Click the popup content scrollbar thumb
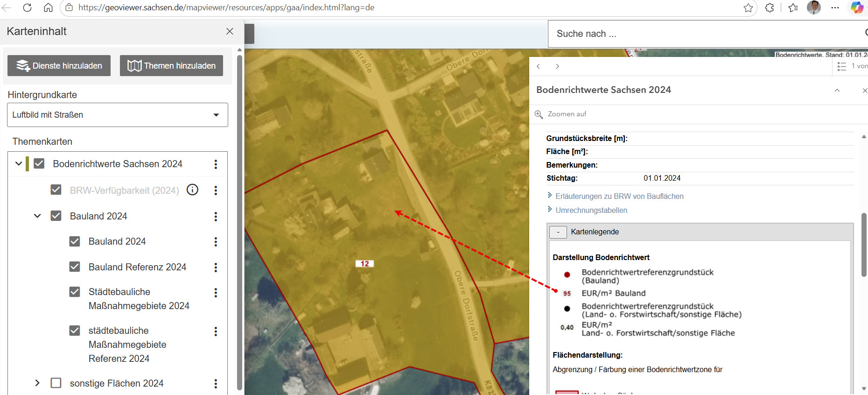The height and width of the screenshot is (395, 868). click(x=864, y=245)
